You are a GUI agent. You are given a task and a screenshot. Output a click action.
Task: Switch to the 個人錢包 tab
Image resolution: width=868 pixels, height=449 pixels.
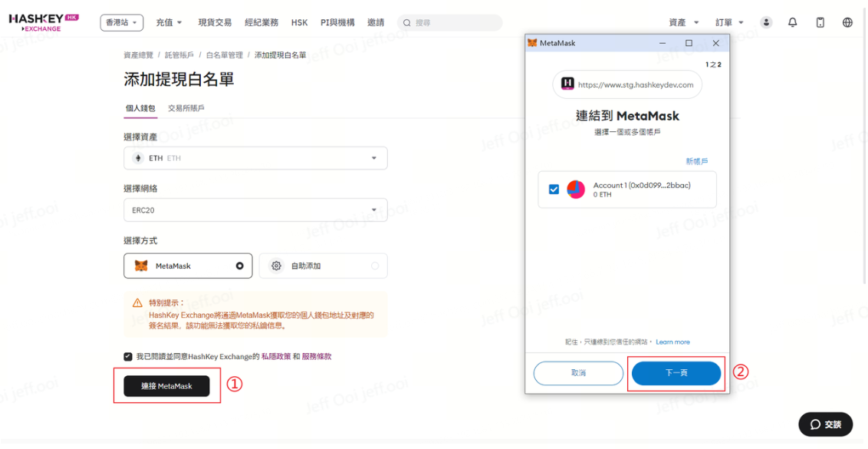coord(140,108)
